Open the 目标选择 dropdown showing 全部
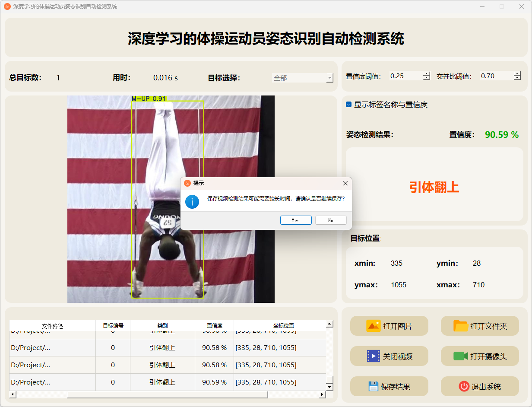 pos(303,78)
